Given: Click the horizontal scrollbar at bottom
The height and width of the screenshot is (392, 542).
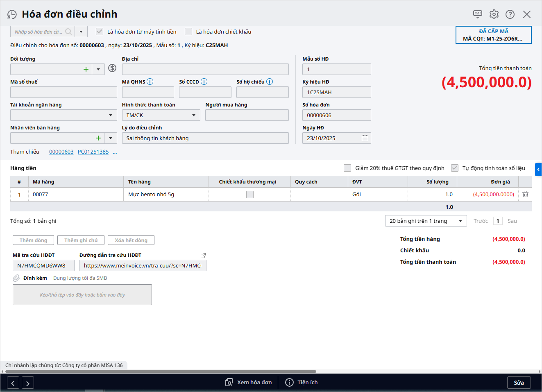Looking at the screenshot, I should pos(164,372).
